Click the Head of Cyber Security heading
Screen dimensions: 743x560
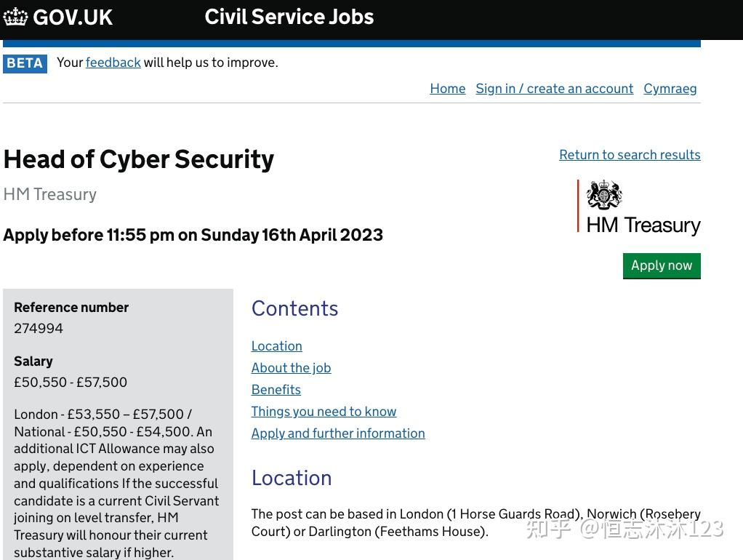point(138,159)
